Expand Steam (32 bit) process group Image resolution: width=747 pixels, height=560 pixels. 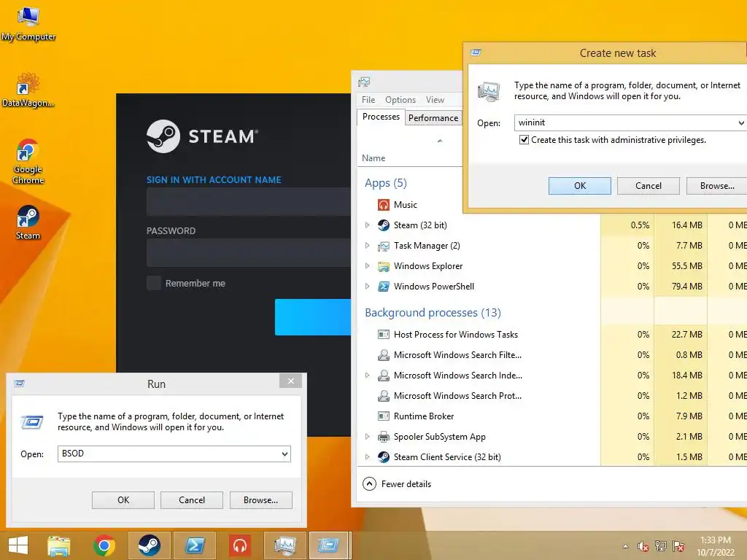tap(367, 225)
